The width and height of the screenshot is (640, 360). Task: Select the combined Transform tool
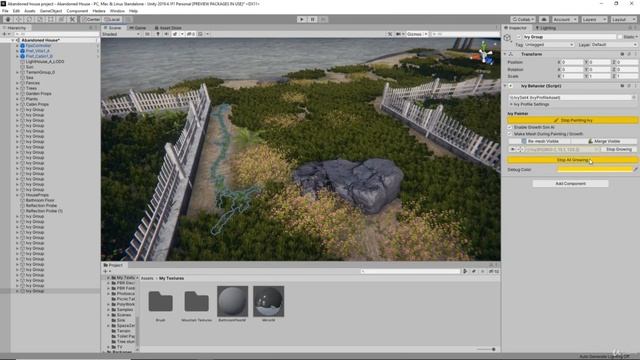click(61, 19)
